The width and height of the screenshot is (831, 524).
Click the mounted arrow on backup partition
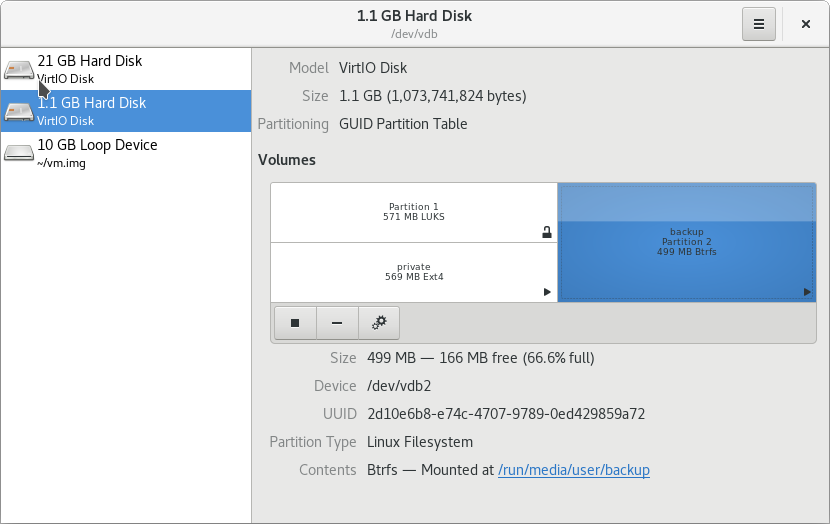(807, 292)
